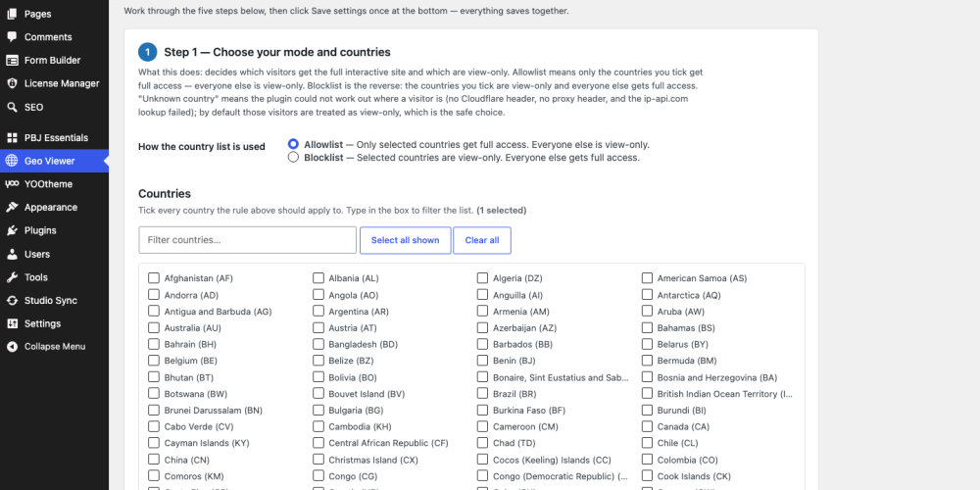Tick the Argentina (AR) checkbox
The image size is (980, 490).
318,312
